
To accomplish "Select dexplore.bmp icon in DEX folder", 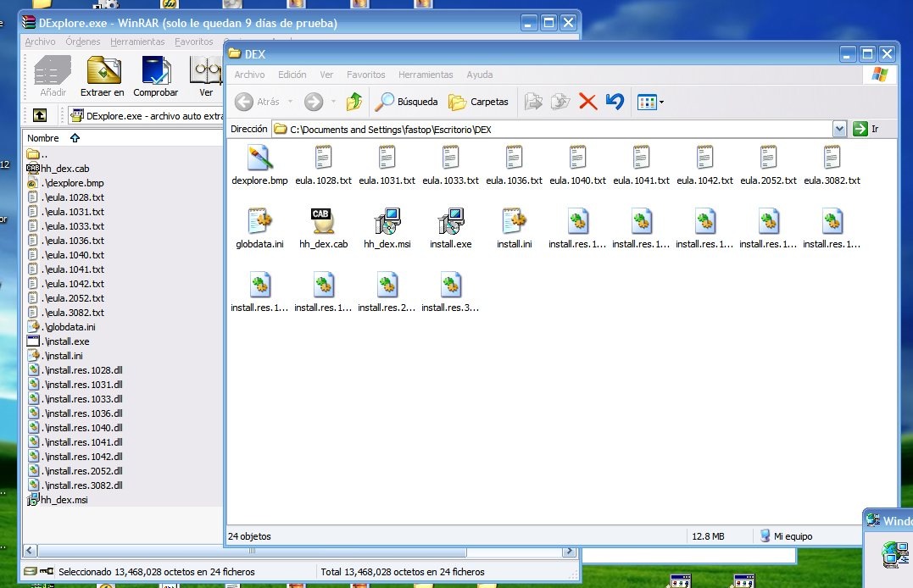I will 259,158.
